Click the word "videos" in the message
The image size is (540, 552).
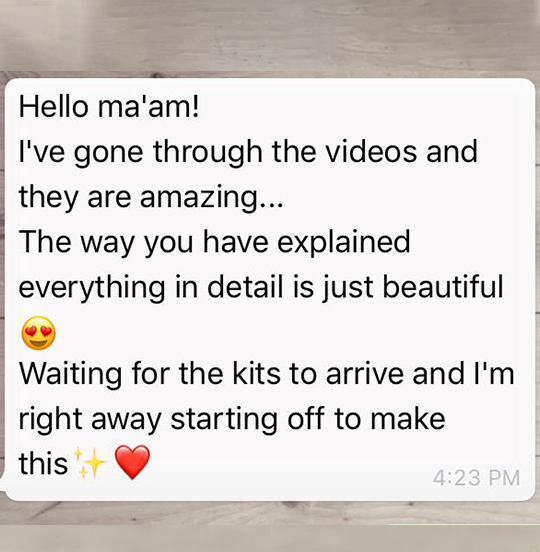point(371,151)
